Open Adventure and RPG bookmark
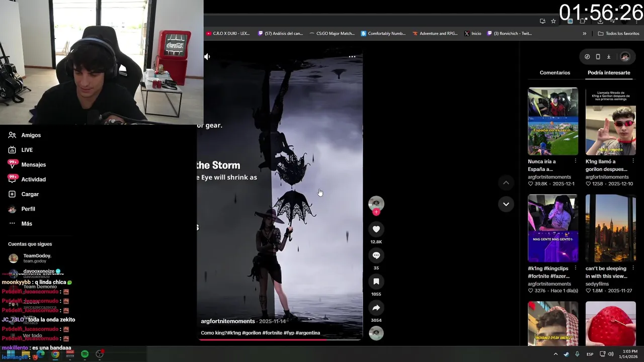The height and width of the screenshot is (362, 644). tap(435, 34)
